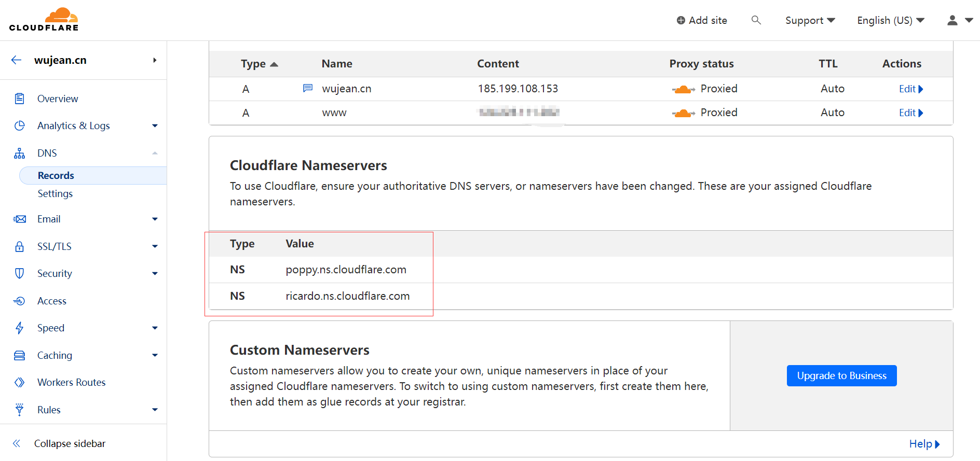This screenshot has width=980, height=461.
Task: Toggle the orange proxy cloud for www
Action: 684,113
